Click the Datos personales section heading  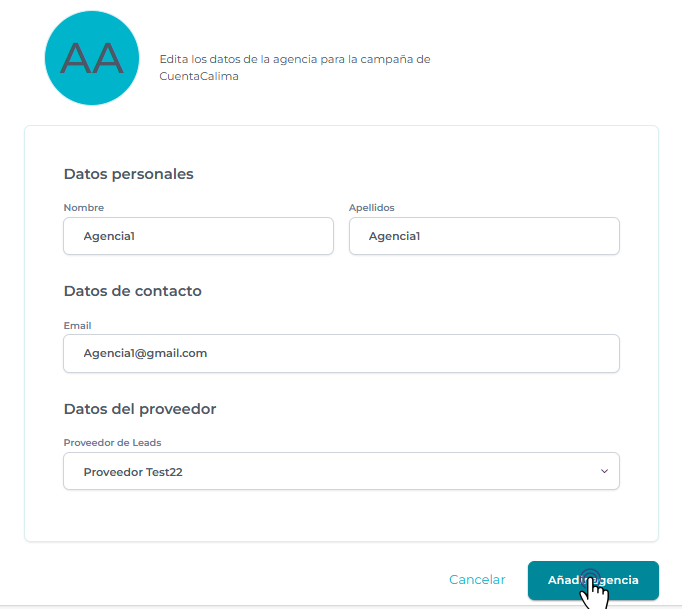click(x=128, y=174)
